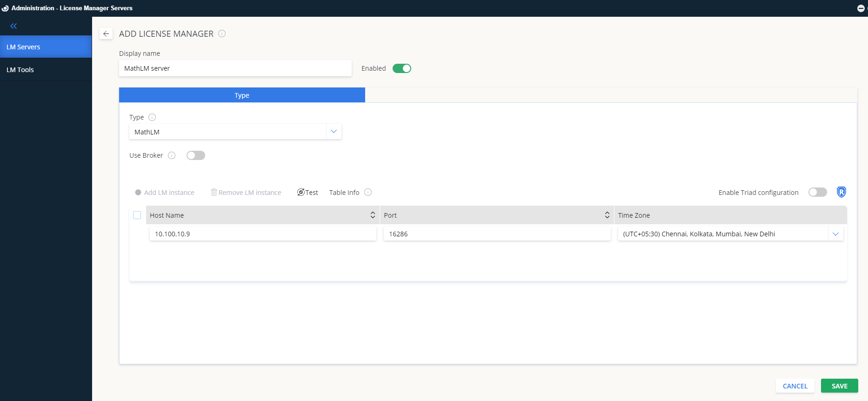868x401 pixels.
Task: Disable the Enabled toggle switch
Action: pos(402,68)
